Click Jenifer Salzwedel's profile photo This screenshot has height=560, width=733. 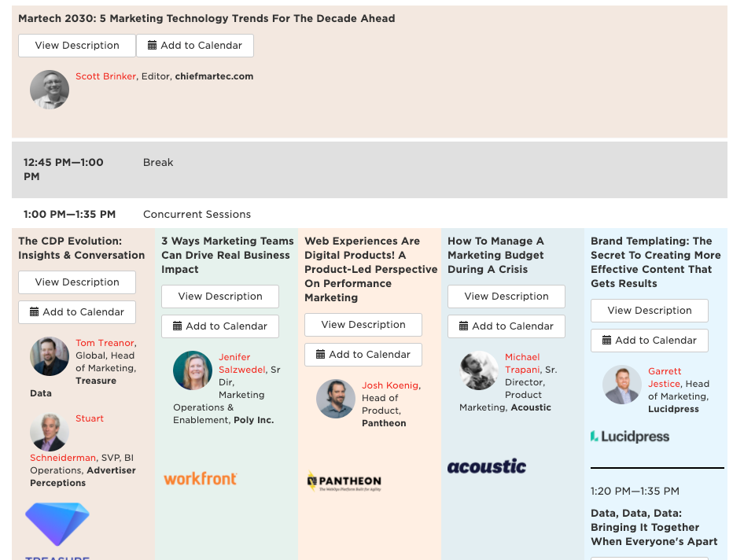[193, 370]
